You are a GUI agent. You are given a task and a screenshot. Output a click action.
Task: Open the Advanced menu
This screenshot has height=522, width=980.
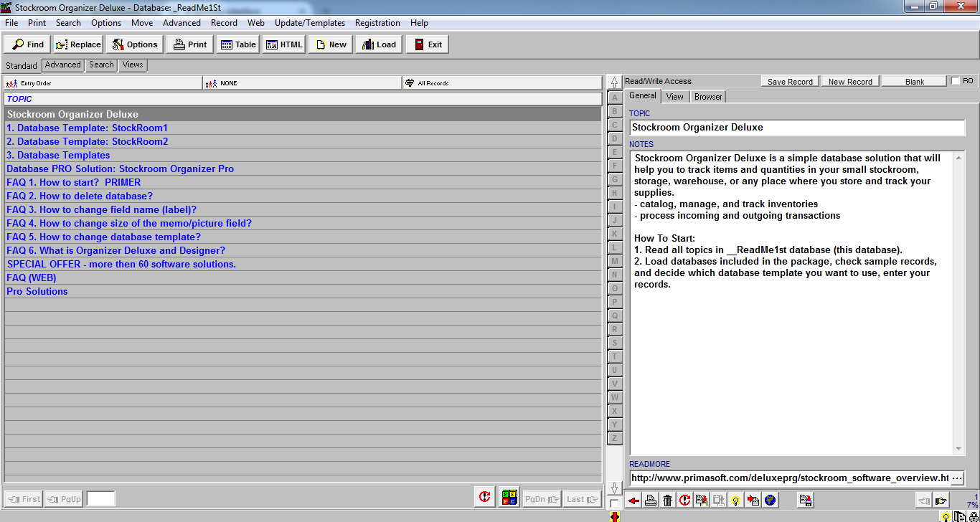tap(182, 23)
